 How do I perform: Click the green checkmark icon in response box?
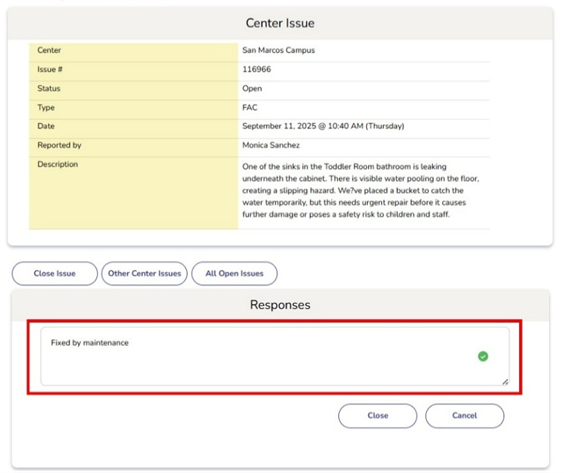tap(483, 356)
